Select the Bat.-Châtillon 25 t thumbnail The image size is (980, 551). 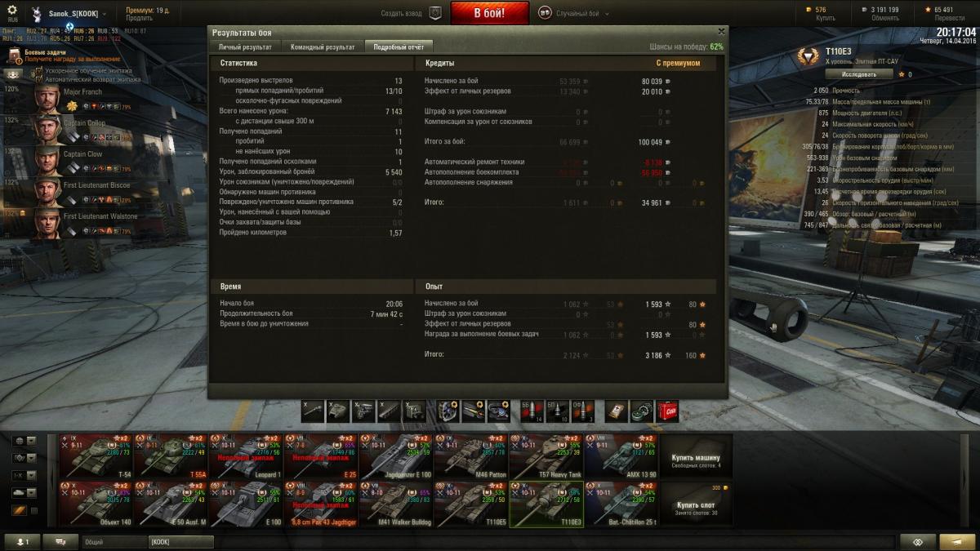coord(620,504)
